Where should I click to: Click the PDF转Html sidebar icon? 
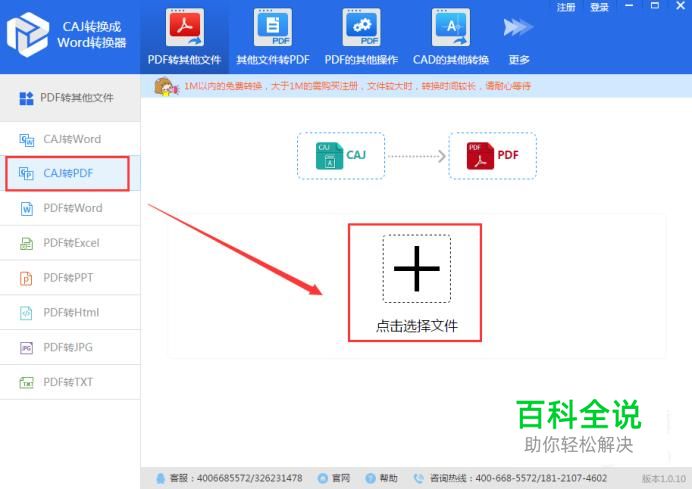pyautogui.click(x=26, y=313)
